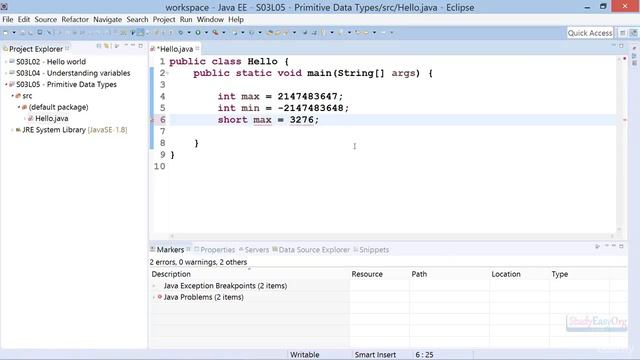Expand Java Problems (2 items) group

point(154,297)
